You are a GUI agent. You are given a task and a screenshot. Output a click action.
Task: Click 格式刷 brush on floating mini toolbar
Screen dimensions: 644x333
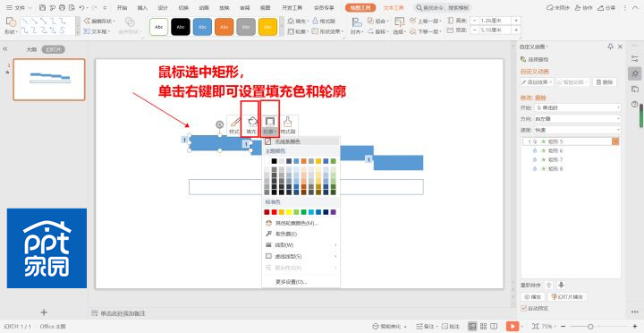[x=287, y=126]
